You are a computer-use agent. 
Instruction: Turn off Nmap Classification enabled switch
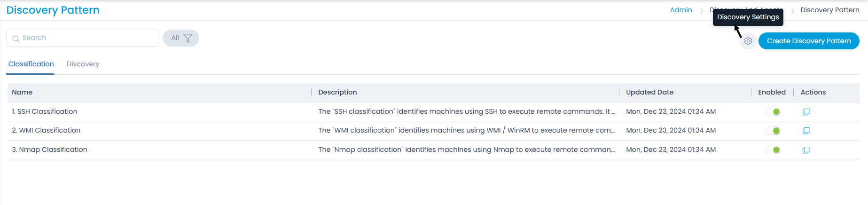[773, 150]
